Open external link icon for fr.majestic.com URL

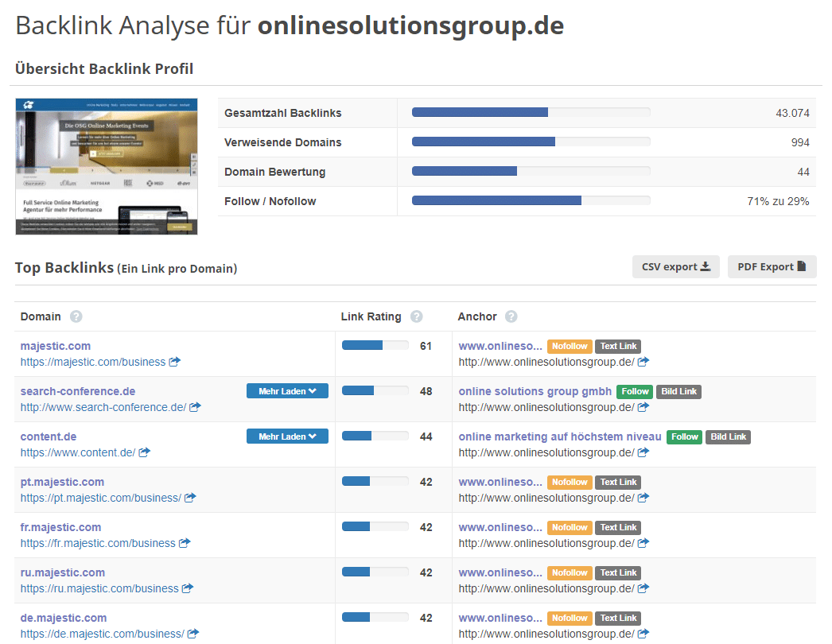[184, 543]
